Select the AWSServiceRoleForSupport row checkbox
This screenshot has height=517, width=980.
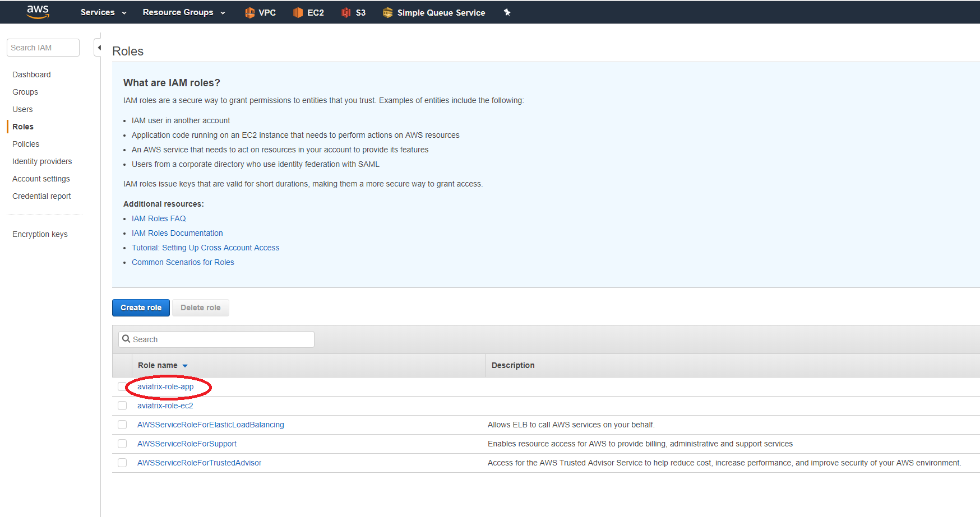click(x=122, y=444)
